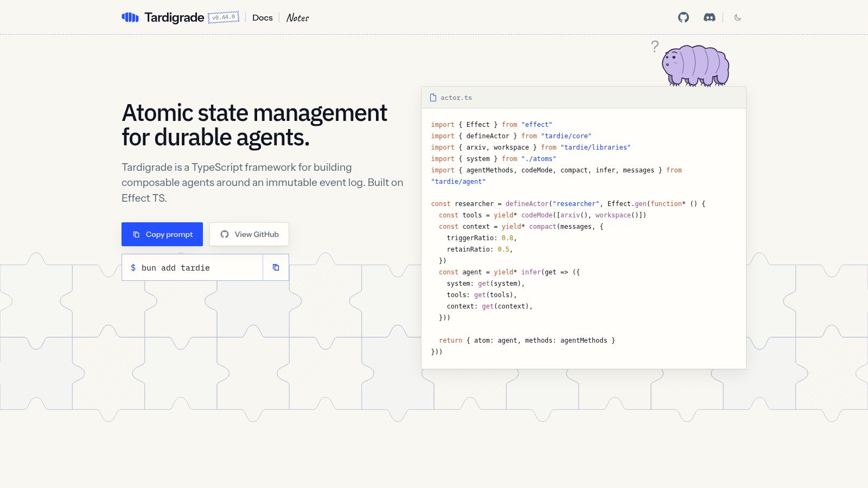
Task: Toggle dark mode with the moon icon
Action: 738,17
